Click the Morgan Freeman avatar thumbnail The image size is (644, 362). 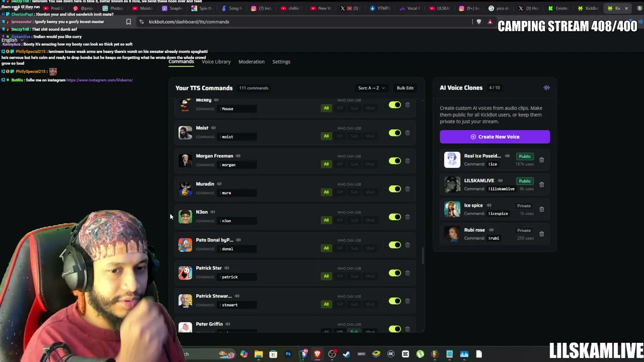coord(185,161)
